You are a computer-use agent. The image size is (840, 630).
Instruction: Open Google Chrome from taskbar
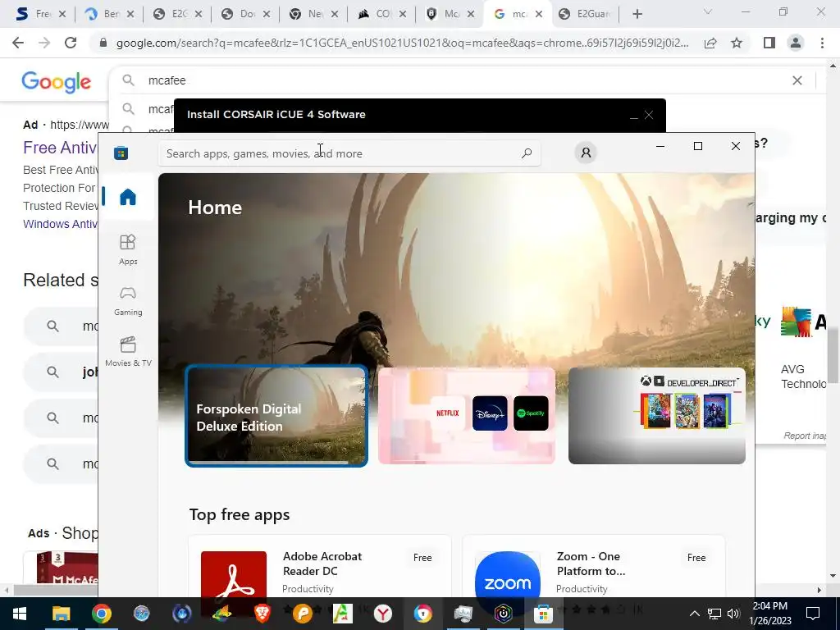101,614
